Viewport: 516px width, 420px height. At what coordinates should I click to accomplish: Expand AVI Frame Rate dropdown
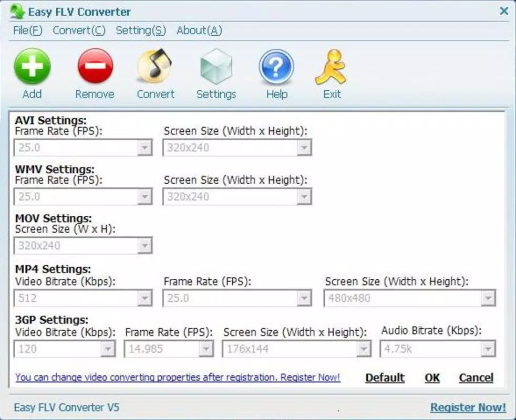tap(145, 148)
